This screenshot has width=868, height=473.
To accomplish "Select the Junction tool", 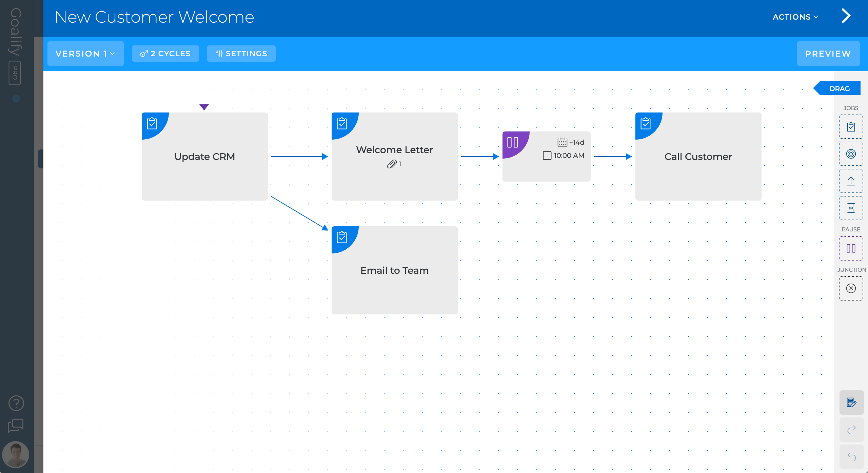I will 851,288.
